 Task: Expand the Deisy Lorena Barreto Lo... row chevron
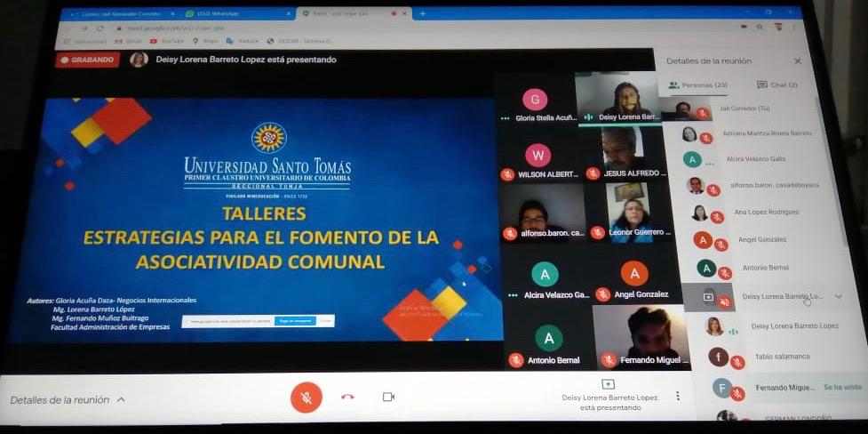click(838, 296)
